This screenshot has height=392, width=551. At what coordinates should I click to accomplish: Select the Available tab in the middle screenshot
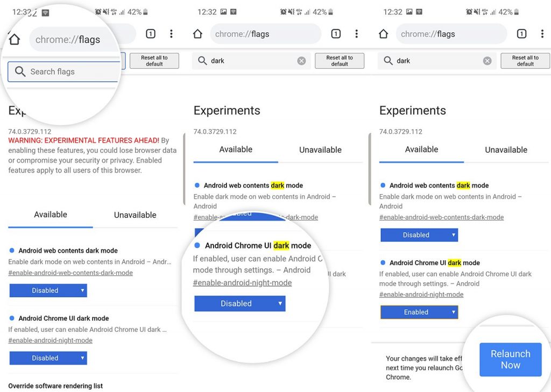pyautogui.click(x=236, y=149)
